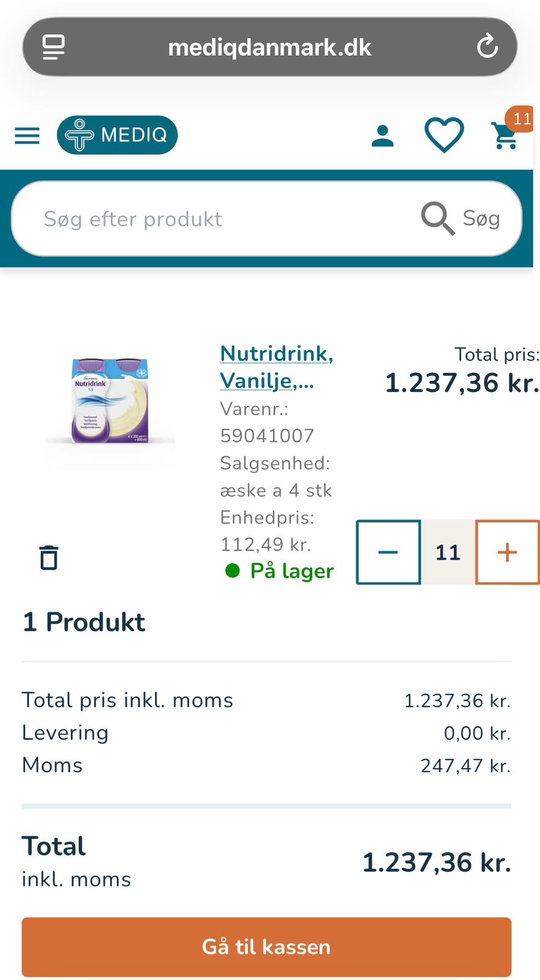The width and height of the screenshot is (540, 980).
Task: Reload the page in browser
Action: click(x=487, y=47)
